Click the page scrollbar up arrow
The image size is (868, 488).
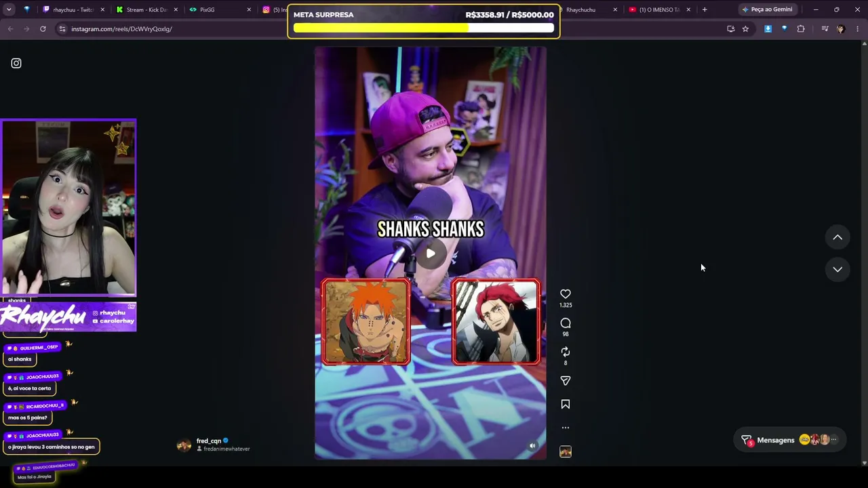point(864,44)
